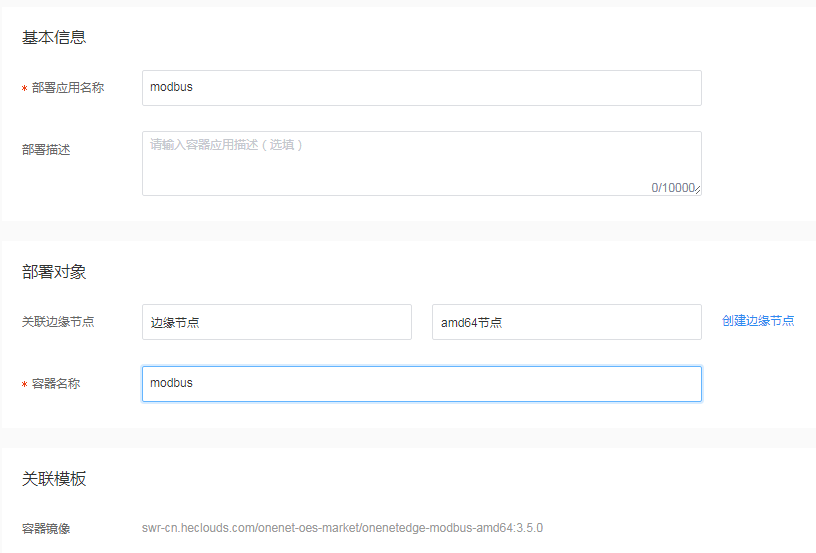The width and height of the screenshot is (816, 553).
Task: Click the 容器名称 label
Action: point(56,384)
